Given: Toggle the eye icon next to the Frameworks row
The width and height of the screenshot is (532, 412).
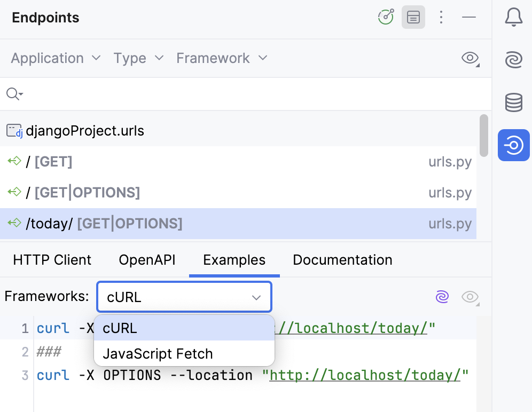Looking at the screenshot, I should point(470,297).
